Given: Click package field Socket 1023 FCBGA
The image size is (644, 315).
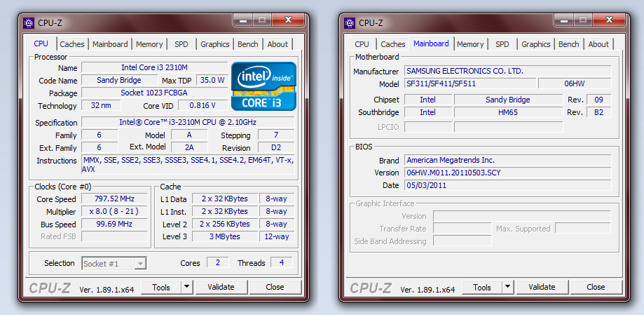Looking at the screenshot, I should 154,93.
